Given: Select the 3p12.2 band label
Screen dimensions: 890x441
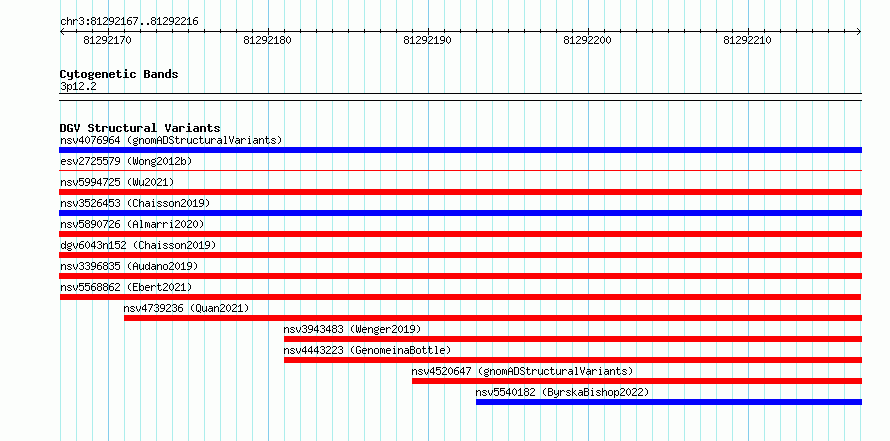Looking at the screenshot, I should pyautogui.click(x=78, y=87).
